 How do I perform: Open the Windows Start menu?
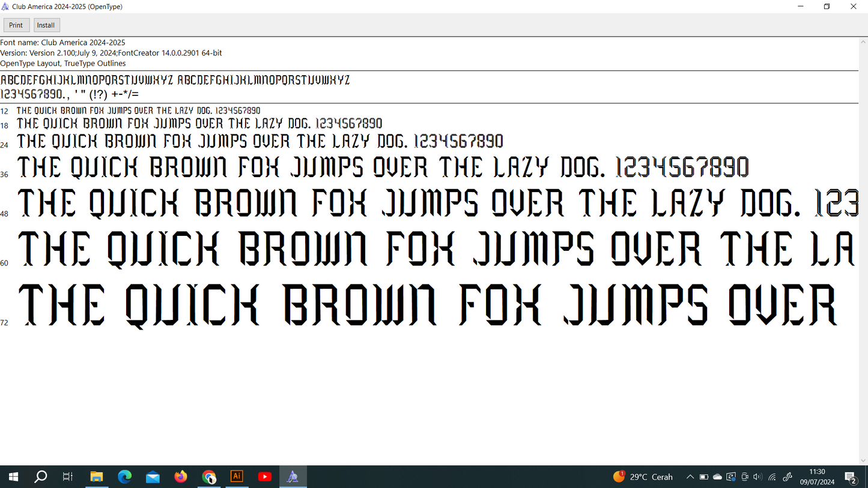click(x=13, y=477)
